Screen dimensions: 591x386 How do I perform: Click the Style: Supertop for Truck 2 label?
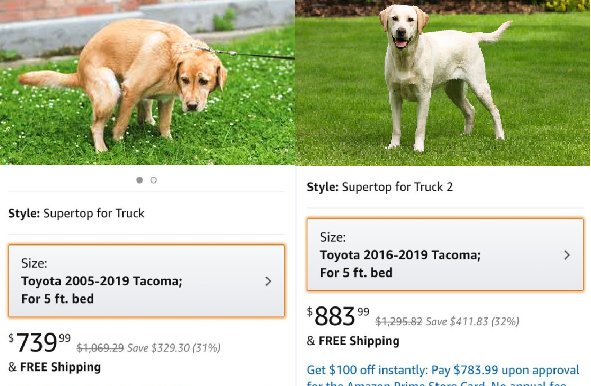380,187
